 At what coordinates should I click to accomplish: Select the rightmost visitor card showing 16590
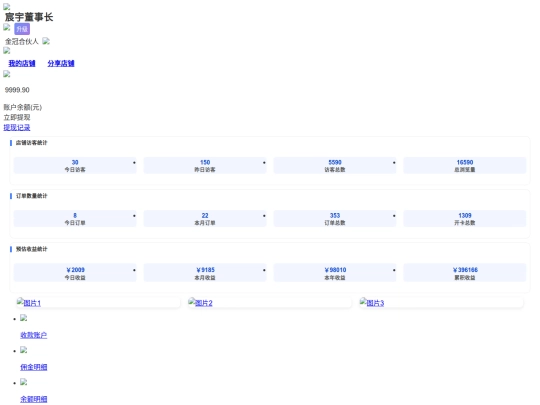point(465,165)
